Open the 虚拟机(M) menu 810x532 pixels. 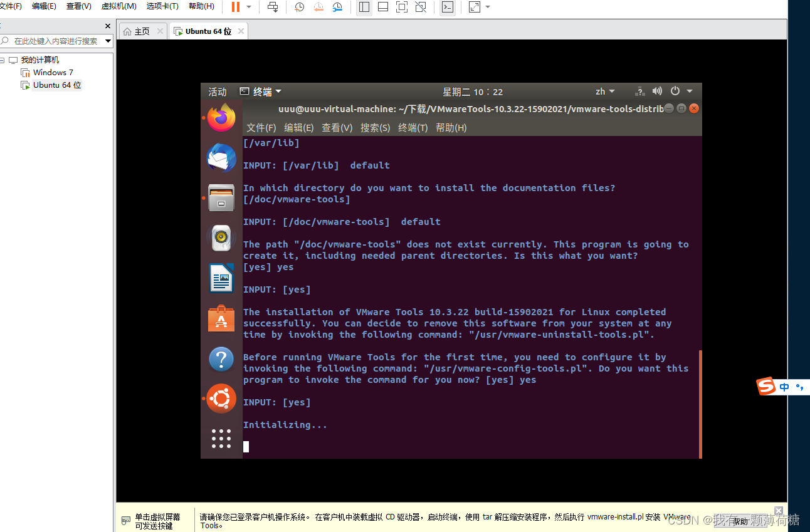click(x=118, y=6)
